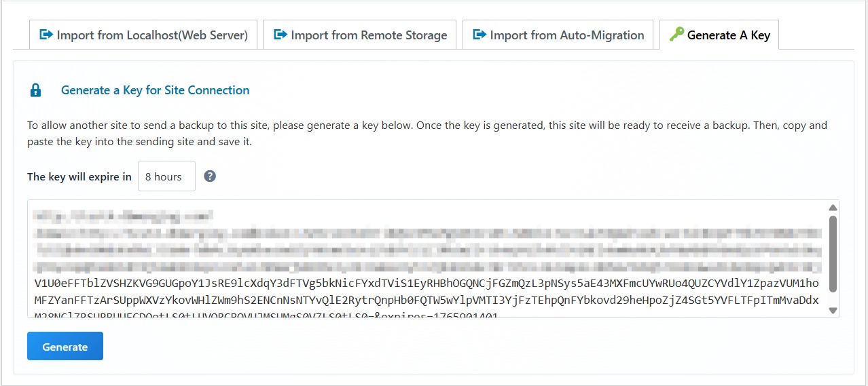
Task: Select the Generate A Key tab label
Action: click(x=728, y=35)
